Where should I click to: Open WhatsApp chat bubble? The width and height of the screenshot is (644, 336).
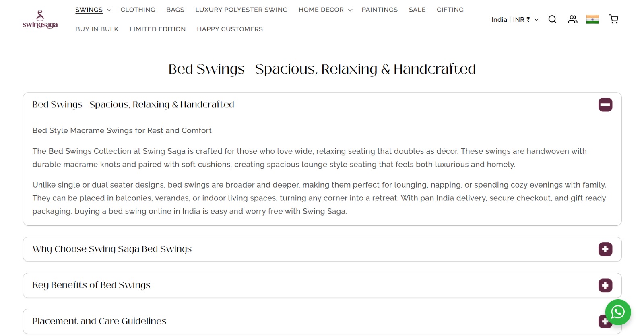(618, 312)
